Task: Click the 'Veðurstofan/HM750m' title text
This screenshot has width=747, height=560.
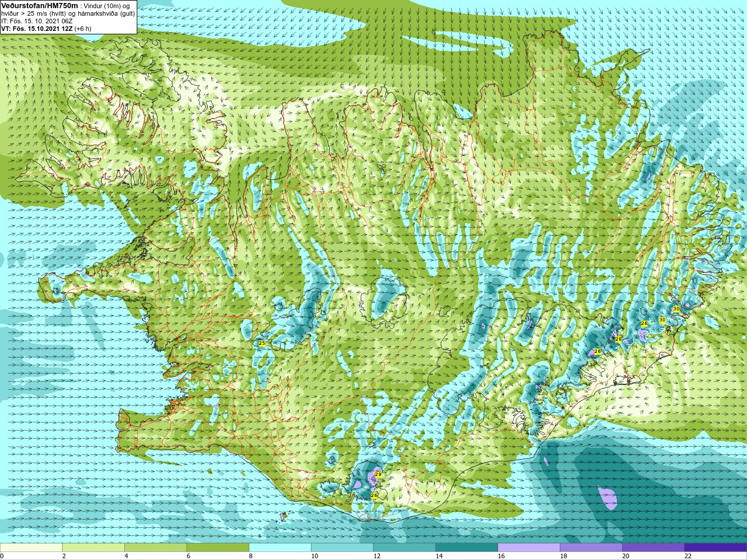Action: click(x=40, y=5)
